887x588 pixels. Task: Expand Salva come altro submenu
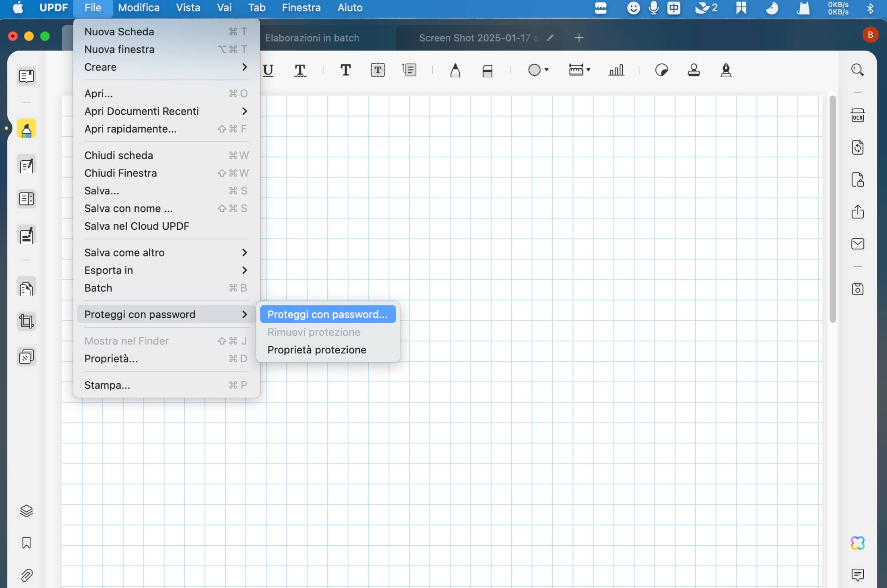pyautogui.click(x=166, y=253)
